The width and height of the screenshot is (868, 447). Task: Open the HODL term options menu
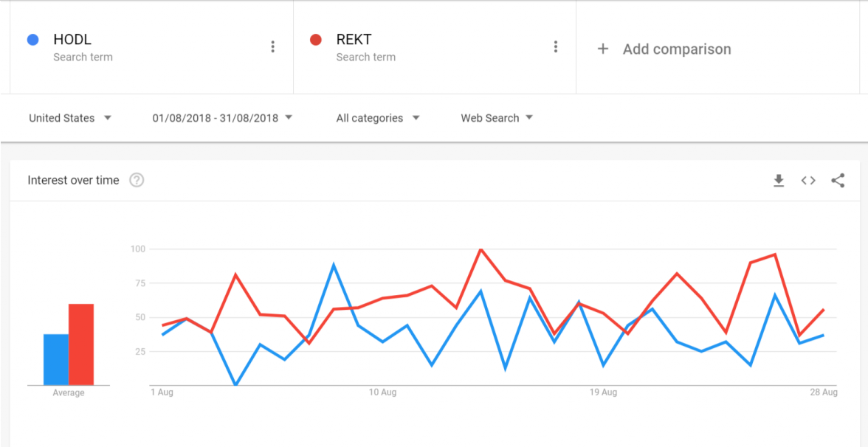pyautogui.click(x=272, y=47)
